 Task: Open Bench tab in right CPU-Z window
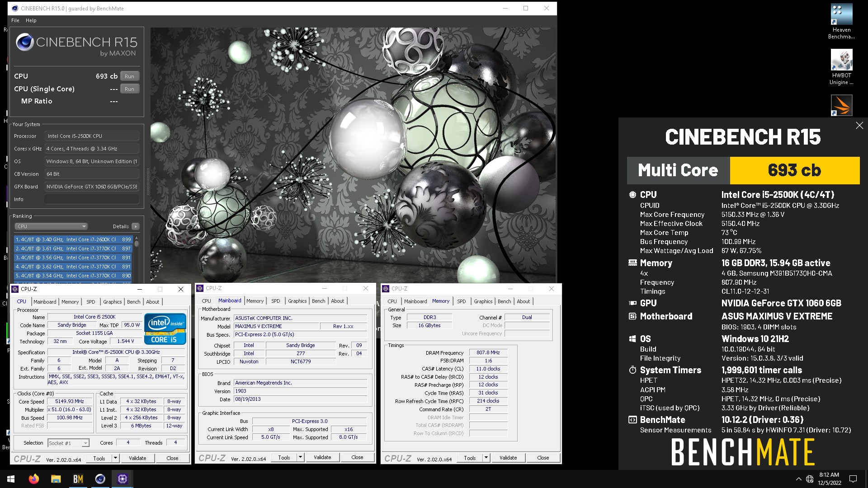504,301
